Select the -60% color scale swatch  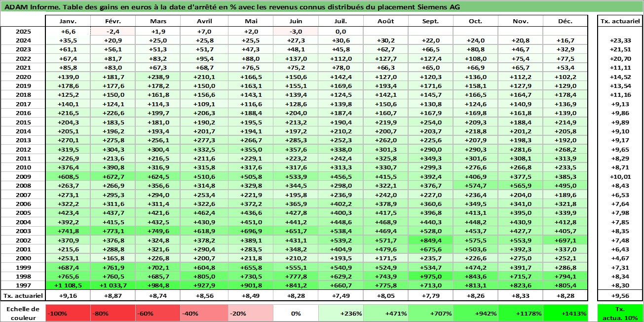[x=159, y=313]
